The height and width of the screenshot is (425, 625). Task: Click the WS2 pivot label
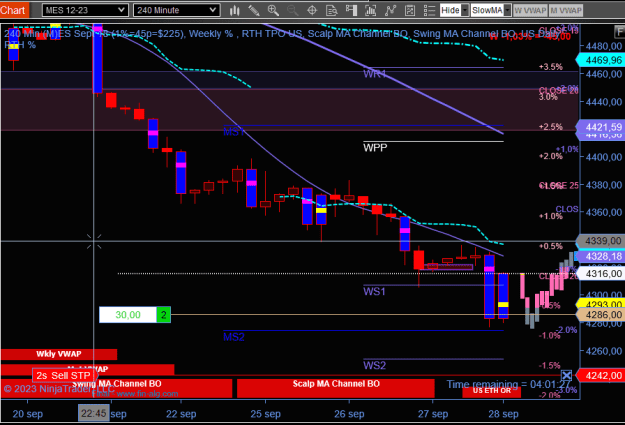point(374,365)
